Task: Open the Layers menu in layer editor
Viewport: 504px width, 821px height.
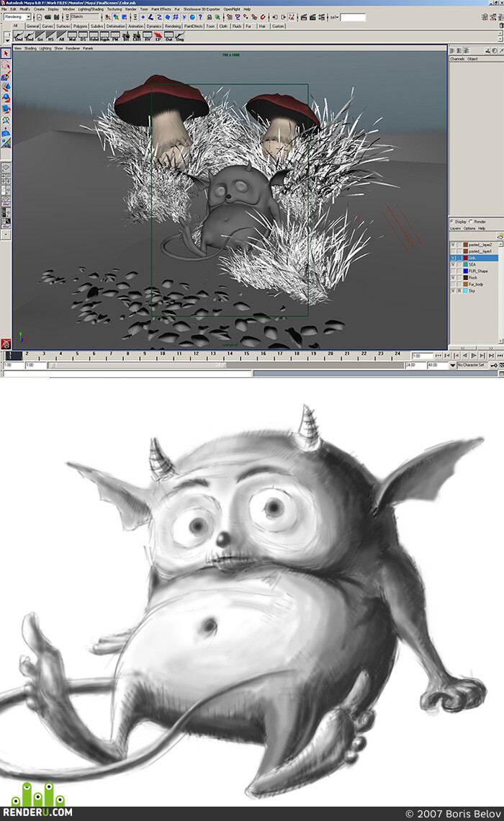Action: (455, 228)
